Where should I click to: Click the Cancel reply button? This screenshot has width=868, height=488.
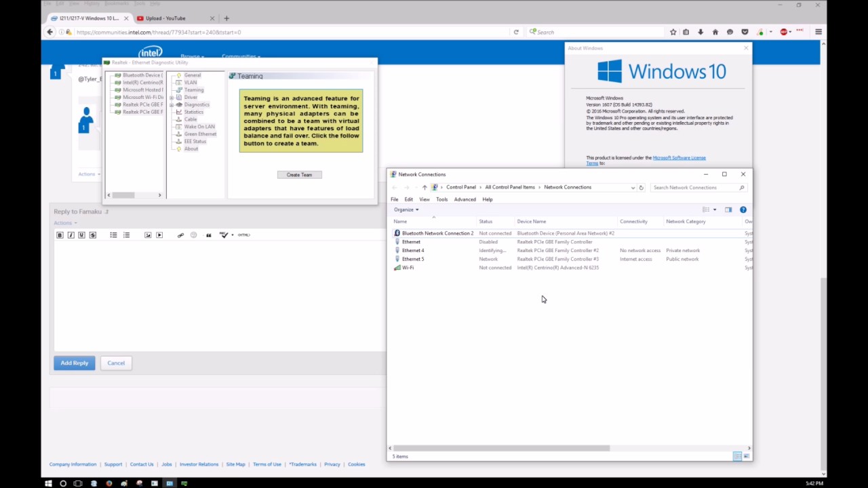click(116, 363)
